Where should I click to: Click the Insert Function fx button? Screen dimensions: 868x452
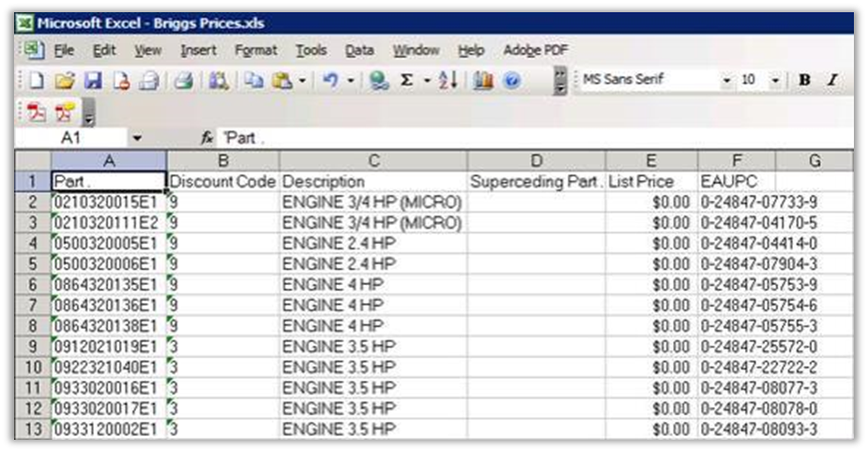207,138
